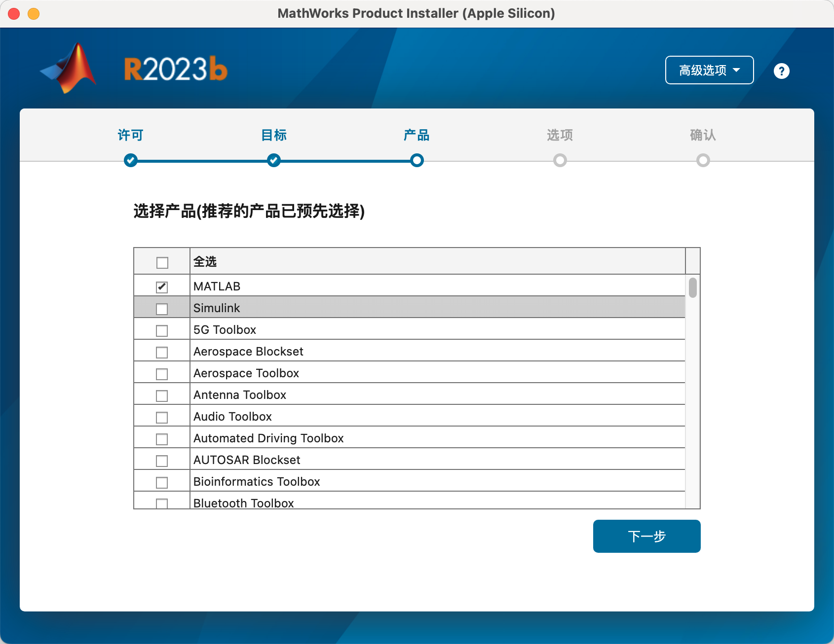Image resolution: width=834 pixels, height=644 pixels.
Task: Check the Audio Toolbox checkbox
Action: click(x=162, y=417)
